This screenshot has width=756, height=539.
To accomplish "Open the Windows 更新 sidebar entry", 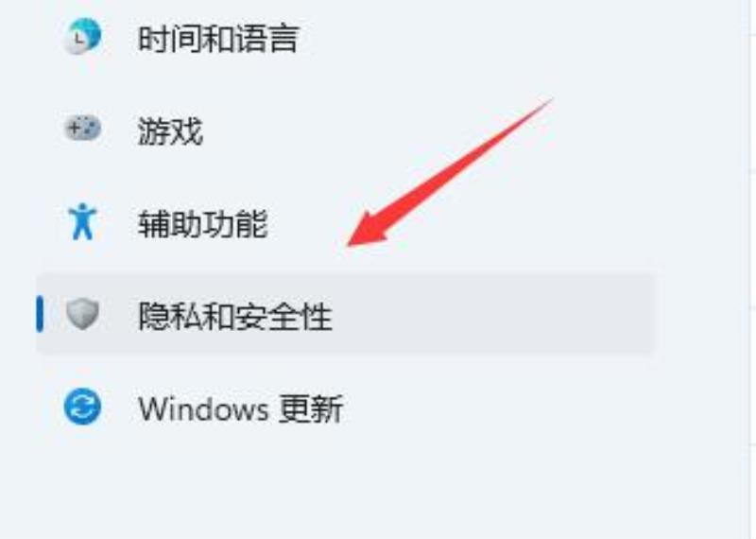I will point(240,409).
